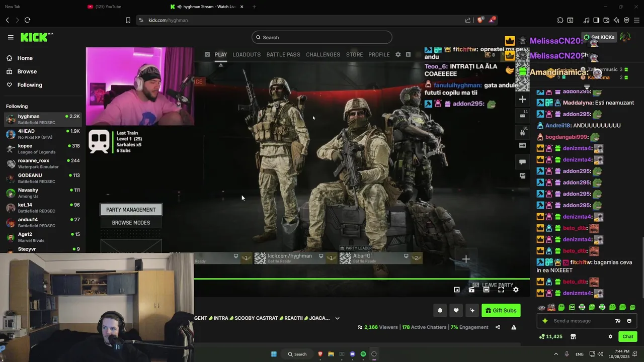Open chat settings gear icon
The height and width of the screenshot is (362, 644).
[610, 336]
